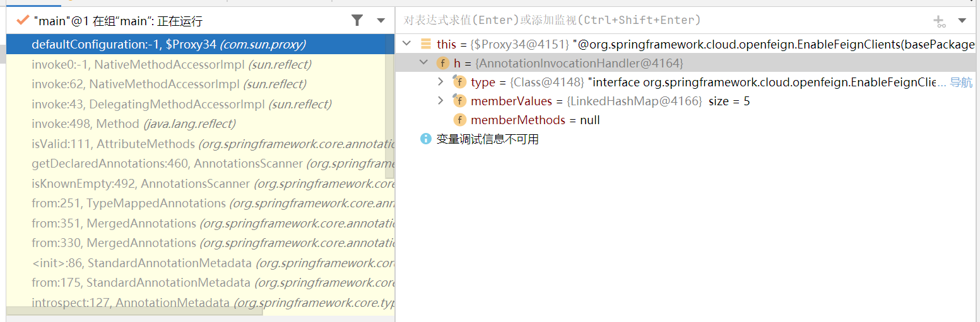Open the dropdown arrow next to add watch
Screen dimensions: 980x322
(x=962, y=21)
